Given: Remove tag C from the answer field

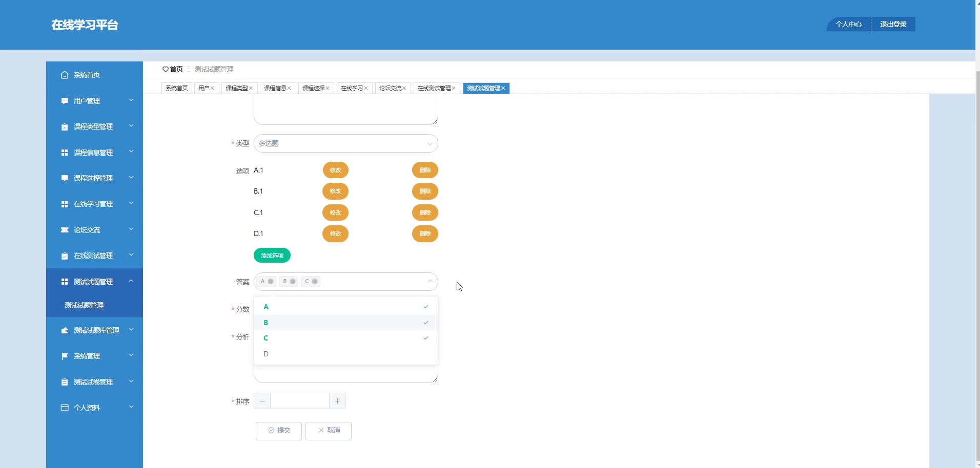Looking at the screenshot, I should (x=315, y=281).
